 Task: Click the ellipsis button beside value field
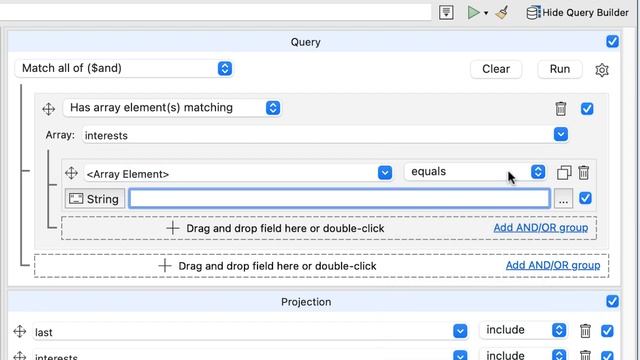coord(563,199)
